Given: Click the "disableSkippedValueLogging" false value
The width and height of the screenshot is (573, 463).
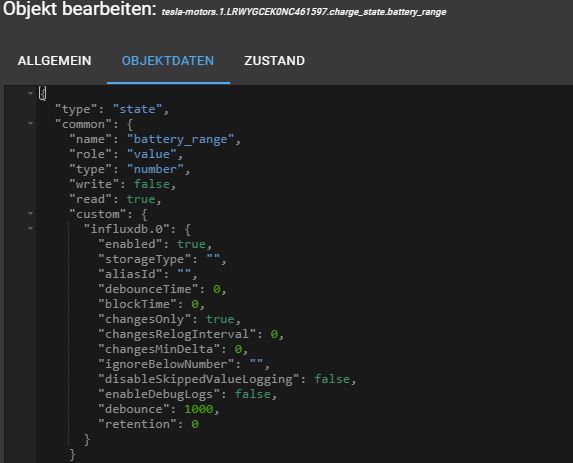Looking at the screenshot, I should pos(332,379).
